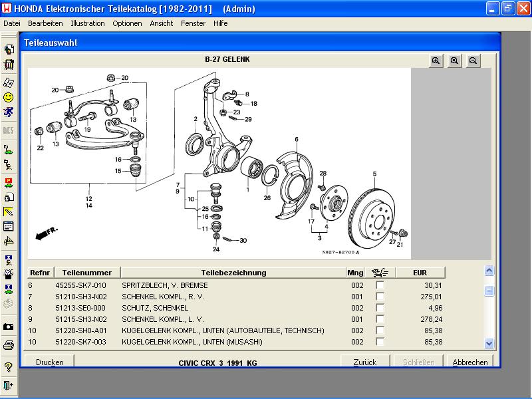Open help via the question mark icon
Screen dimensions: 532x399
[x=9, y=366]
